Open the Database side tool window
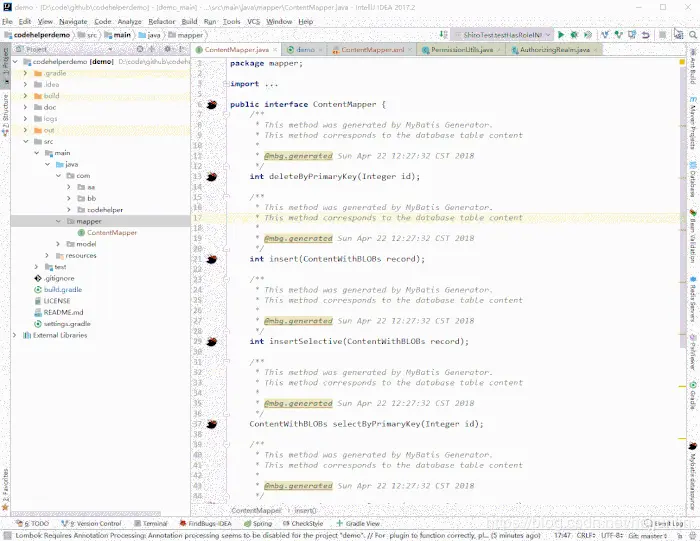The width and height of the screenshot is (700, 541). point(692,179)
